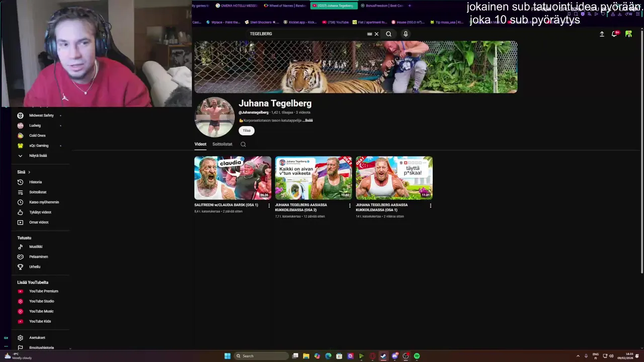Switch to Wheel of Names browser tab
Image resolution: width=644 pixels, height=362 pixels.
coord(285,6)
